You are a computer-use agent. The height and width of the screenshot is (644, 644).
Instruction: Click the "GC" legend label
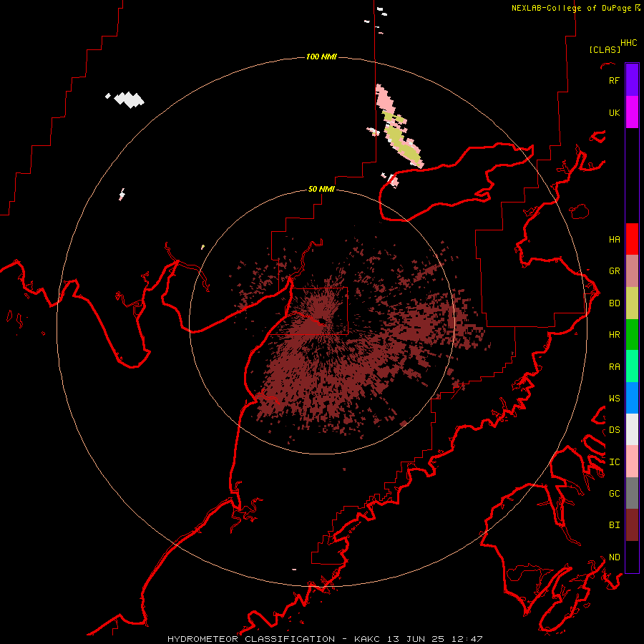coord(614,493)
